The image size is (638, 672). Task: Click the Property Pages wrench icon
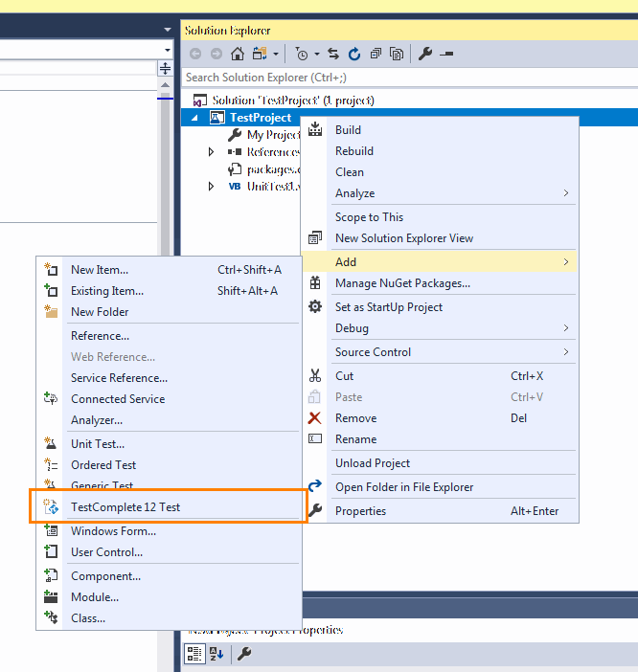[x=244, y=654]
